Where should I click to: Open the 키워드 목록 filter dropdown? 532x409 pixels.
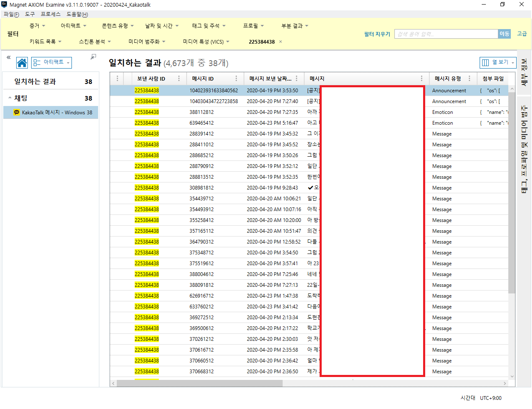pyautogui.click(x=46, y=42)
